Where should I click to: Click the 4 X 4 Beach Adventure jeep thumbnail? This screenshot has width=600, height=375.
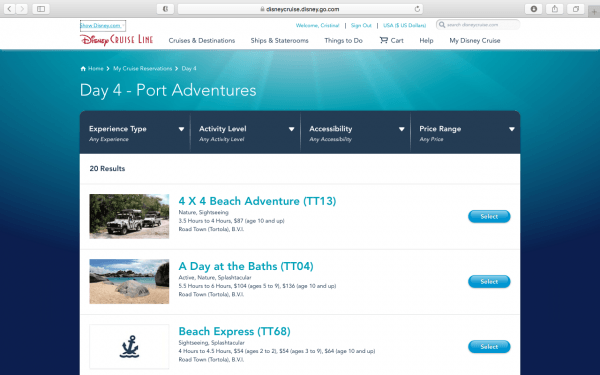(x=129, y=216)
